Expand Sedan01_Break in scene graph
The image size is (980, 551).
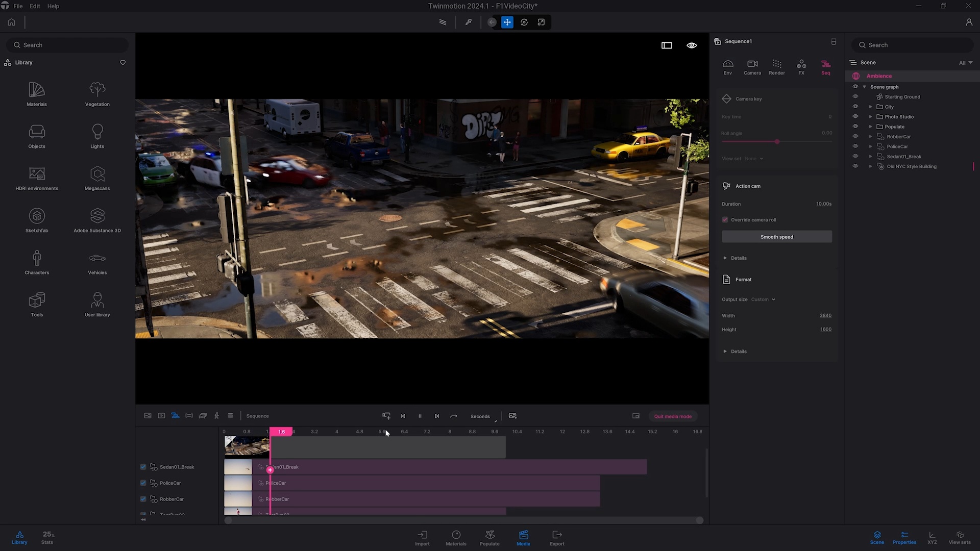[x=871, y=157]
